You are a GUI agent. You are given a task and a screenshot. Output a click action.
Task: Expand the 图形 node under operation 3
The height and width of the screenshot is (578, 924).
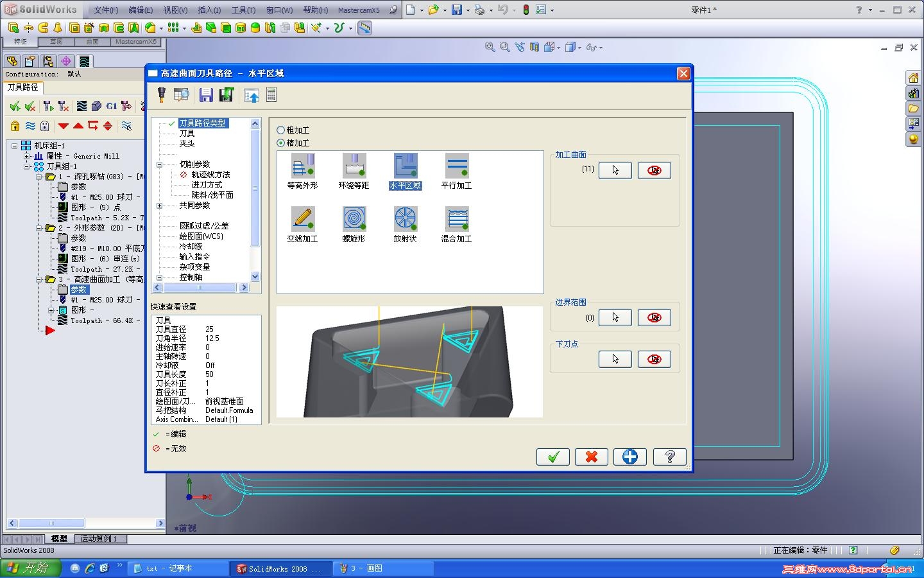(51, 310)
